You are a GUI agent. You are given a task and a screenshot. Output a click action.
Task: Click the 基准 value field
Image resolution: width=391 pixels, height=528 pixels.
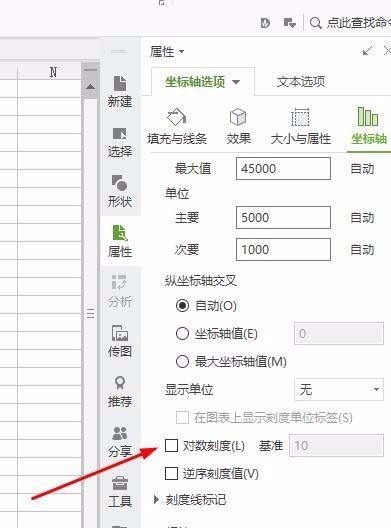point(336,446)
